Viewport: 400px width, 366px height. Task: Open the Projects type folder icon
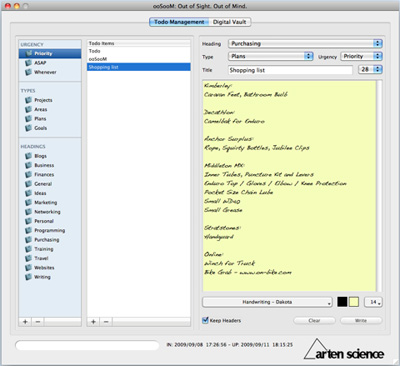click(29, 100)
